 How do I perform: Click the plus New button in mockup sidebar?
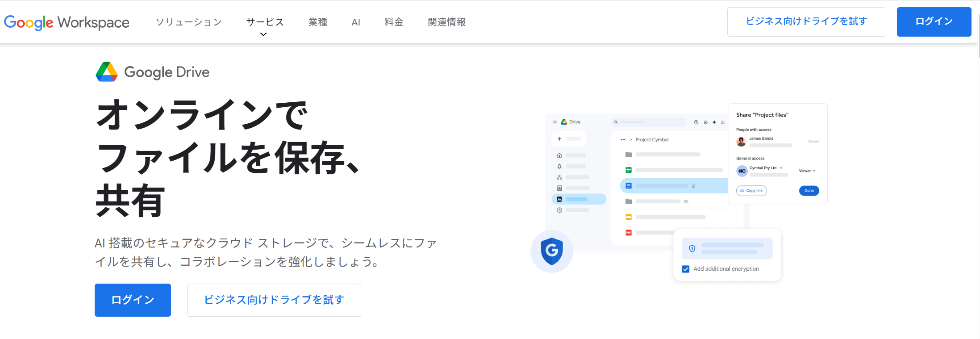pos(568,139)
